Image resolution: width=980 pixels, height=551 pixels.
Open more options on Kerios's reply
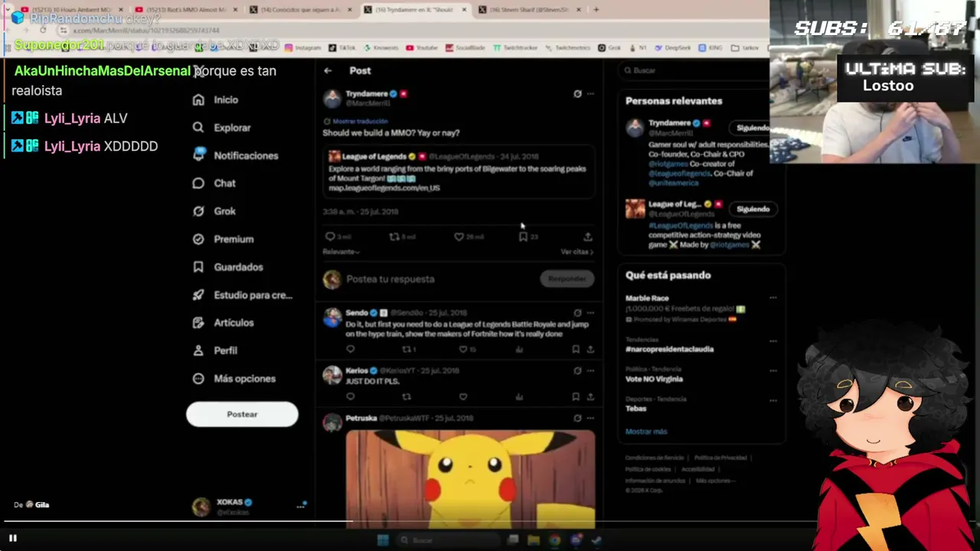(x=590, y=371)
